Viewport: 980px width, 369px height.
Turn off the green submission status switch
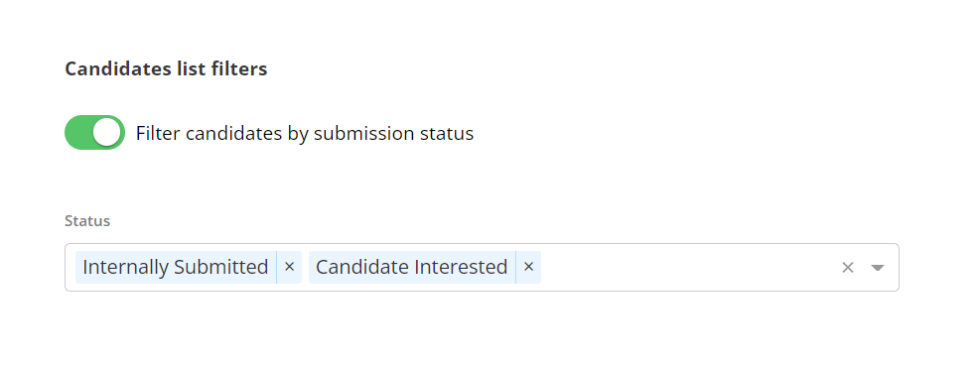(x=95, y=132)
